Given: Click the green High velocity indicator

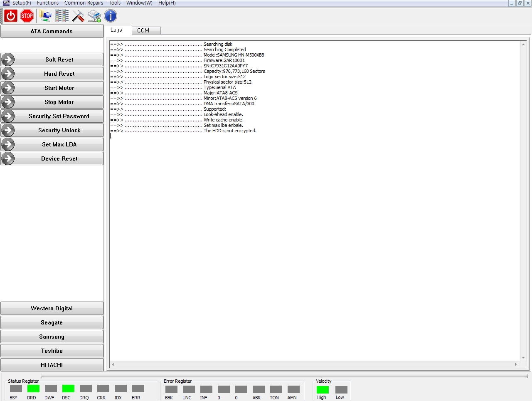Looking at the screenshot, I should 323,390.
